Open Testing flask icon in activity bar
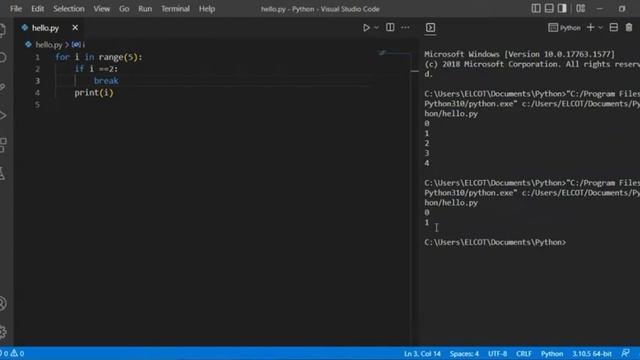This screenshot has width=640, height=360. 2,173
